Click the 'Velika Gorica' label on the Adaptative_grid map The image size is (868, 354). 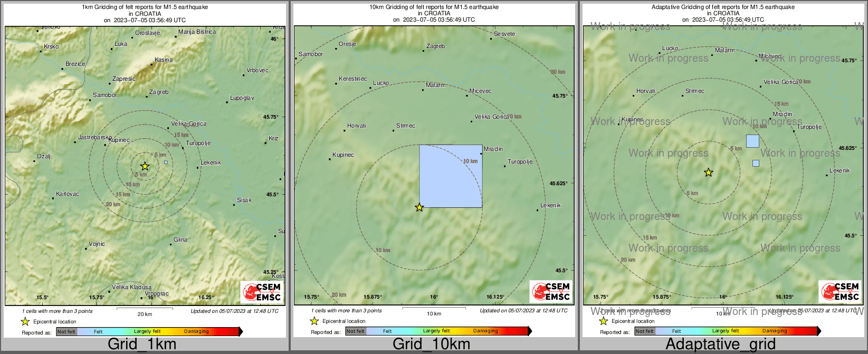pyautogui.click(x=781, y=82)
